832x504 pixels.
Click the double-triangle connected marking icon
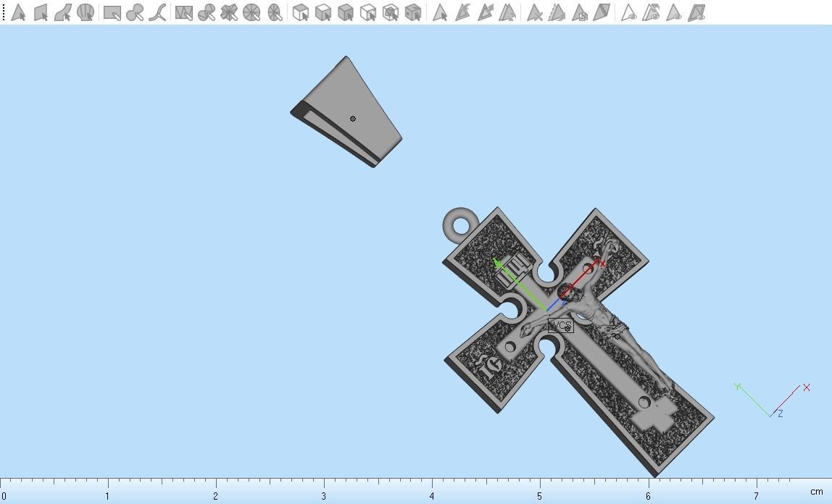[507, 12]
